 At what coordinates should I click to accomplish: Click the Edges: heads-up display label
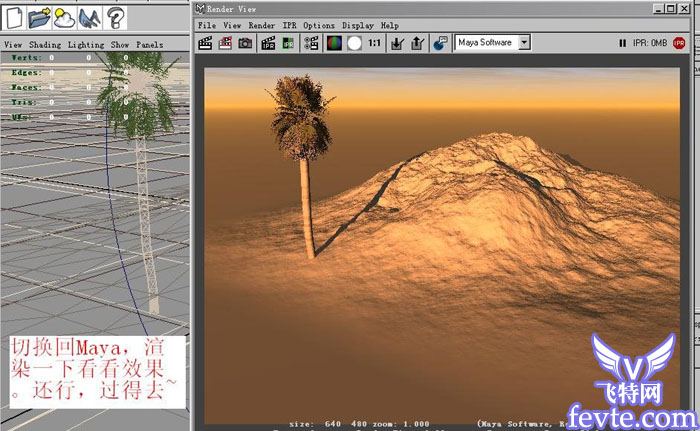pos(26,72)
